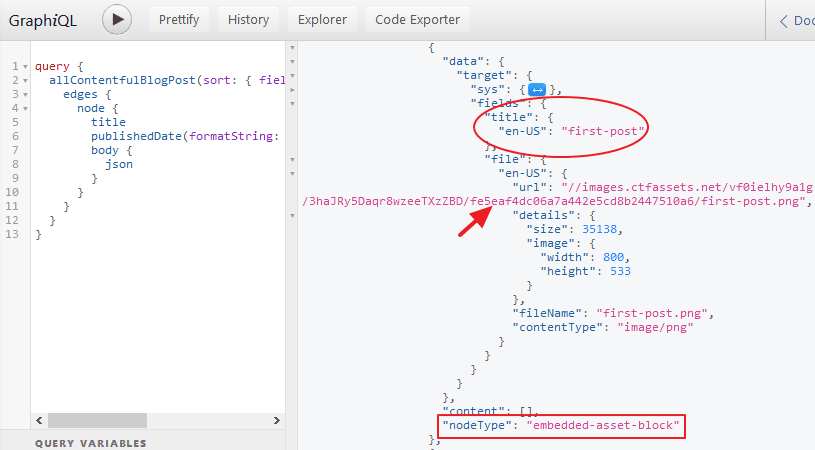Run the query with the Execute play button
The height and width of the screenshot is (450, 815).
pos(118,19)
